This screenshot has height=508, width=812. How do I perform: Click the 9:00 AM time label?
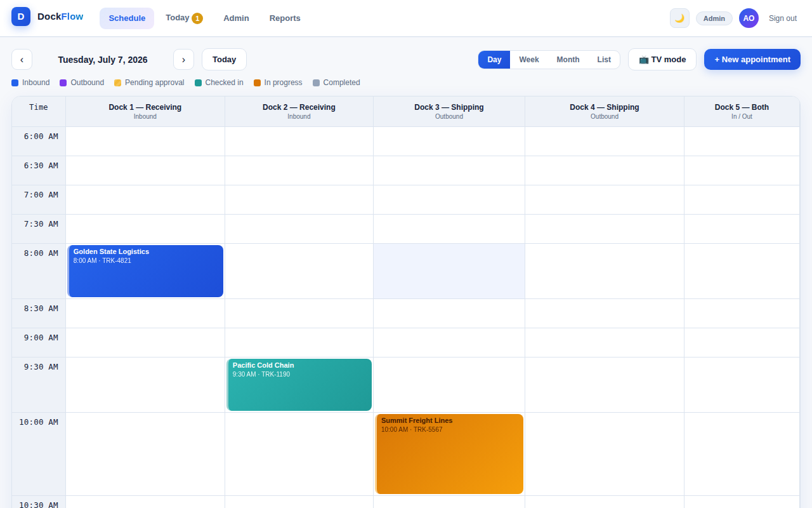(x=41, y=338)
